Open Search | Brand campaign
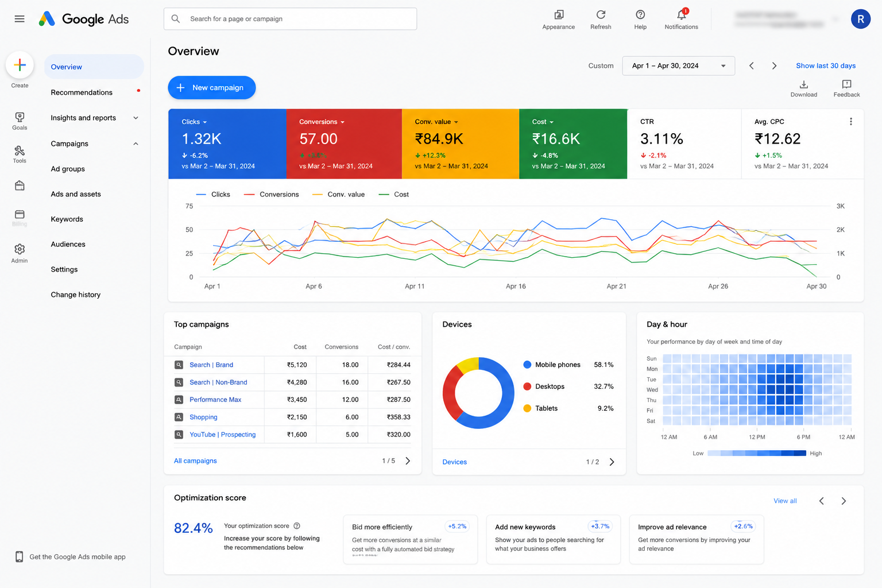This screenshot has height=588, width=882. tap(211, 365)
